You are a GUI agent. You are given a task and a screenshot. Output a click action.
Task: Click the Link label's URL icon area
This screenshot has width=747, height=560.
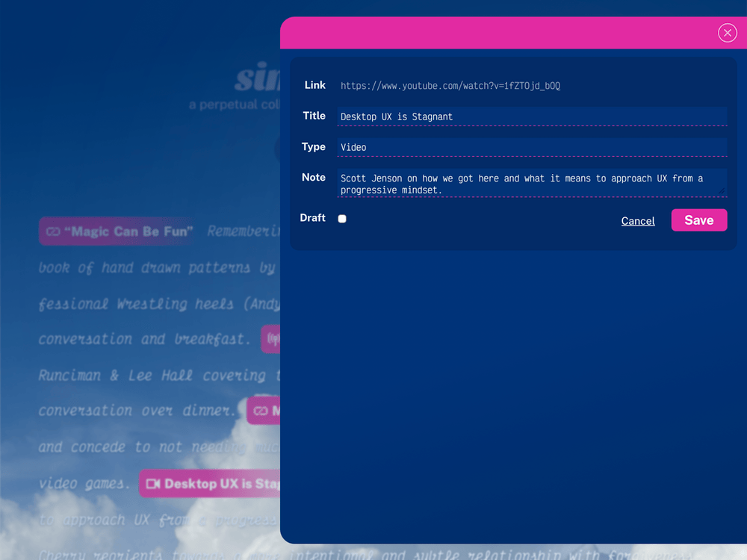pyautogui.click(x=314, y=85)
